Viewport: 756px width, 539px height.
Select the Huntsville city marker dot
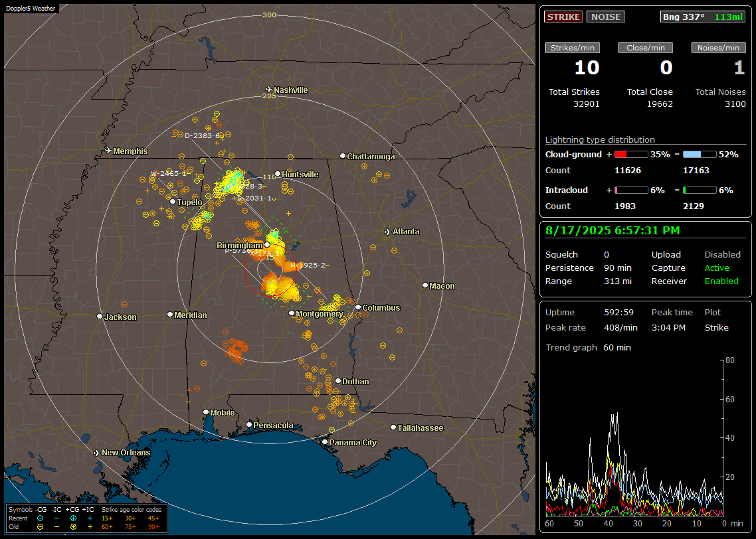(277, 174)
